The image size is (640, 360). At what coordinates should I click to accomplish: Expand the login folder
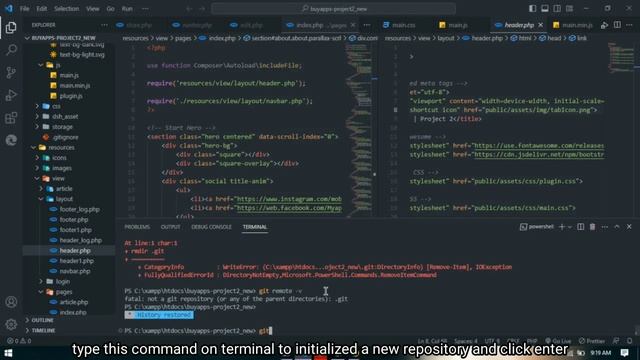pyautogui.click(x=62, y=281)
